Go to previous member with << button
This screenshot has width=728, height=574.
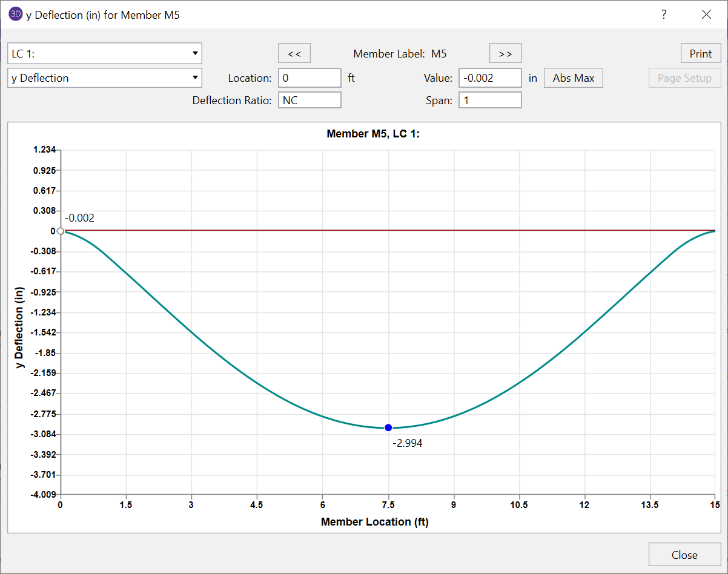pos(294,53)
